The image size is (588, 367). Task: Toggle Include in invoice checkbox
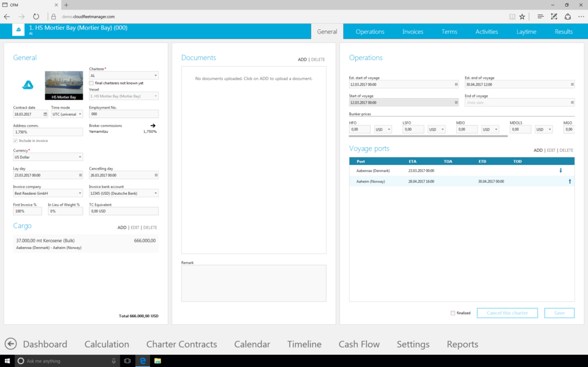click(15, 141)
